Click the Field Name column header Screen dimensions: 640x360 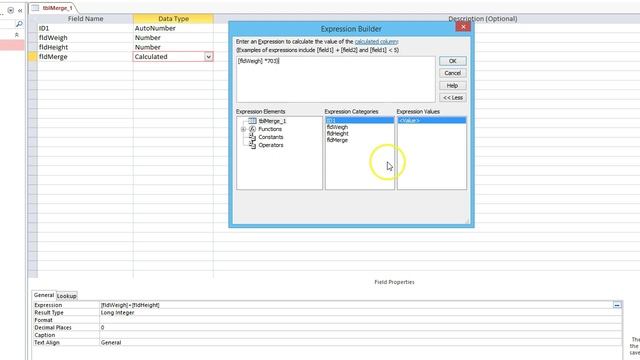coord(85,19)
